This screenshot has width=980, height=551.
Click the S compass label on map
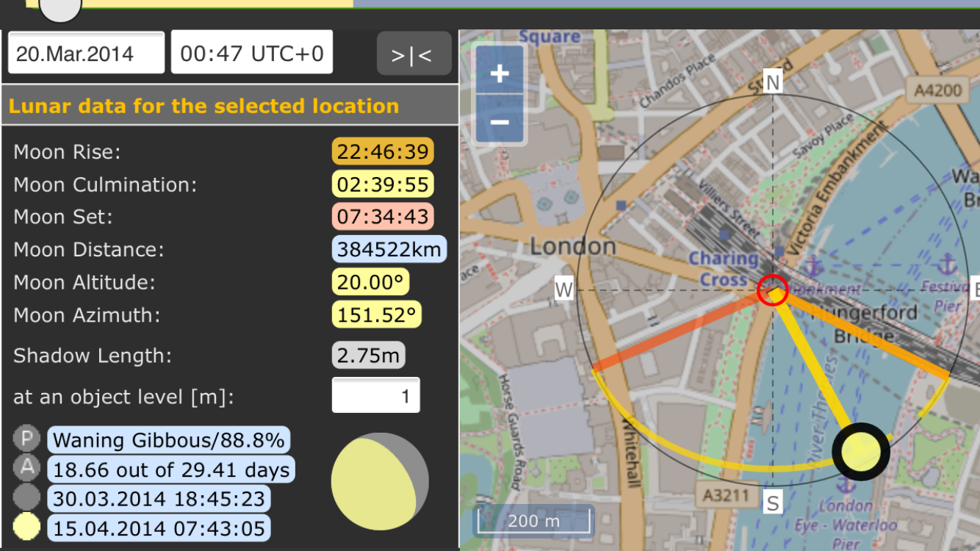773,503
